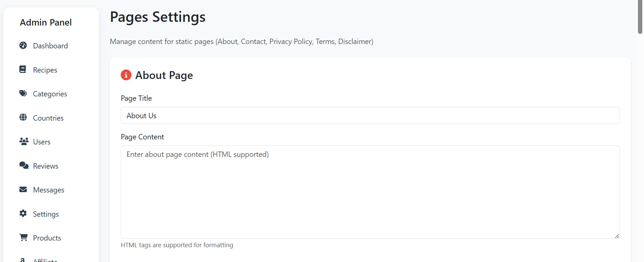
Task: Open the Categories sidebar link
Action: pyautogui.click(x=50, y=94)
